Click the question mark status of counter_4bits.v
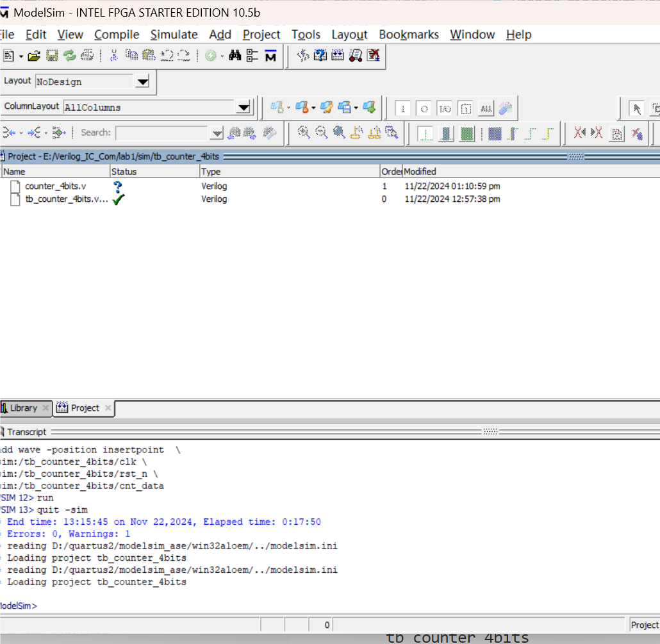 tap(118, 186)
